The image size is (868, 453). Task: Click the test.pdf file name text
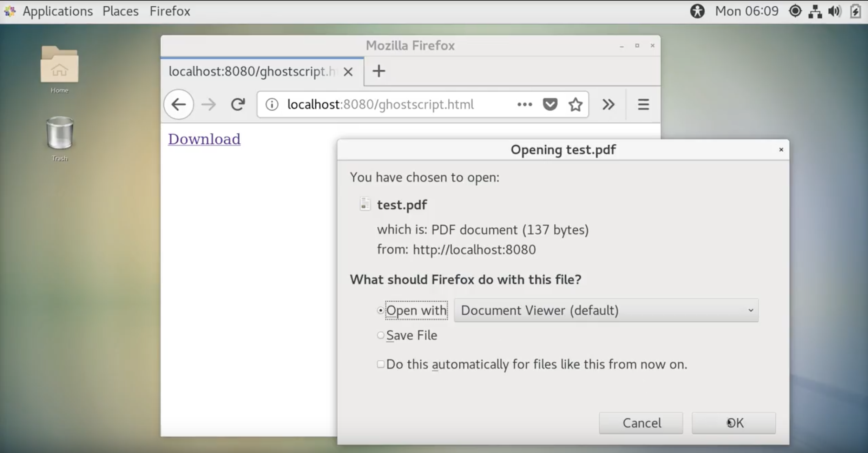tap(402, 205)
